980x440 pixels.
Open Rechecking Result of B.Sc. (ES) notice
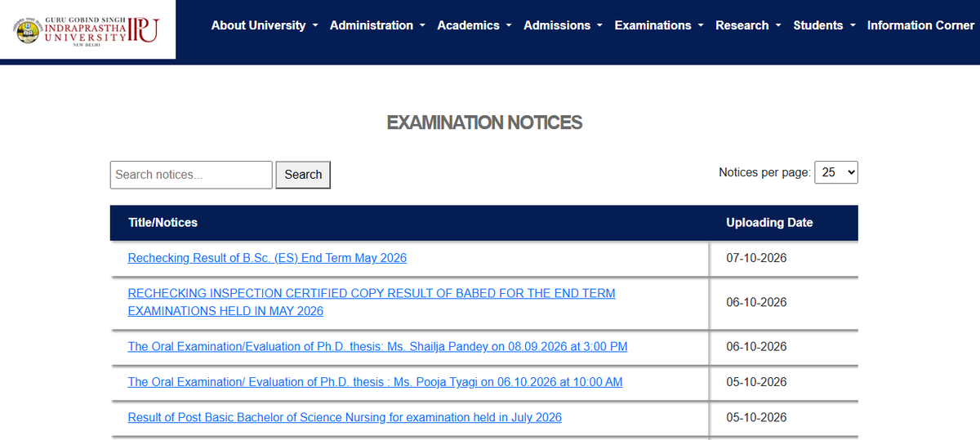[267, 258]
